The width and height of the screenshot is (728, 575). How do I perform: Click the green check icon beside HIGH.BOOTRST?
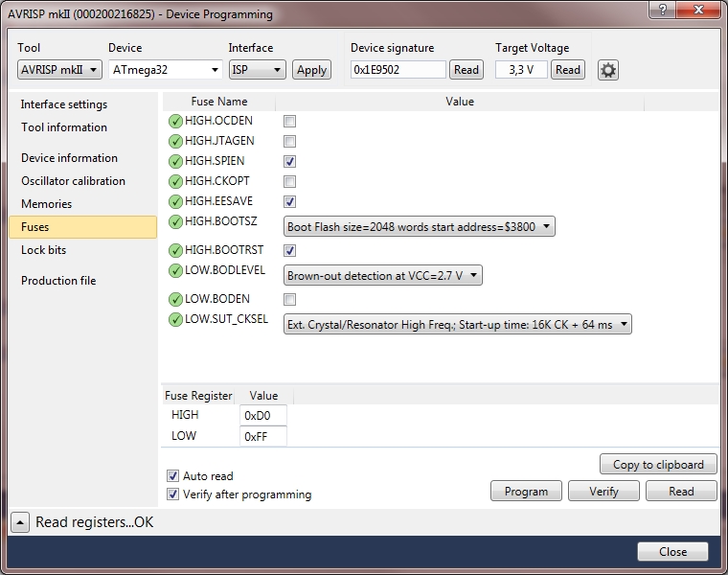click(175, 250)
